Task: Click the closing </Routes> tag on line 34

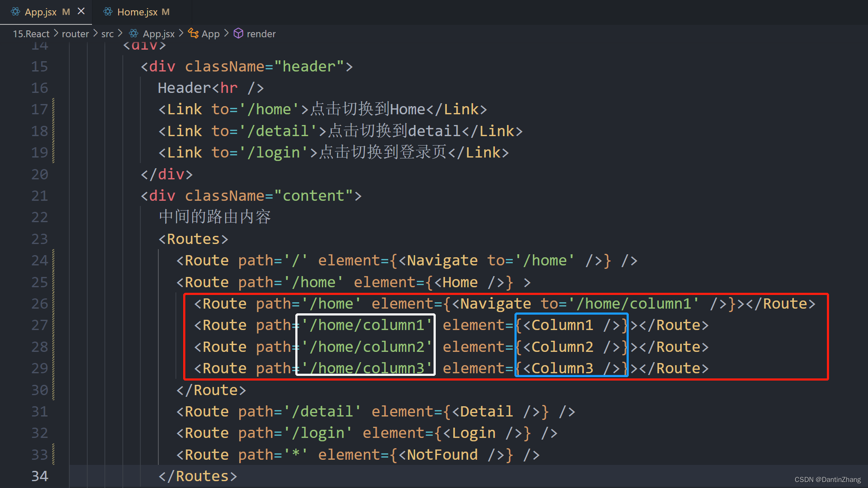Action: pos(197,476)
